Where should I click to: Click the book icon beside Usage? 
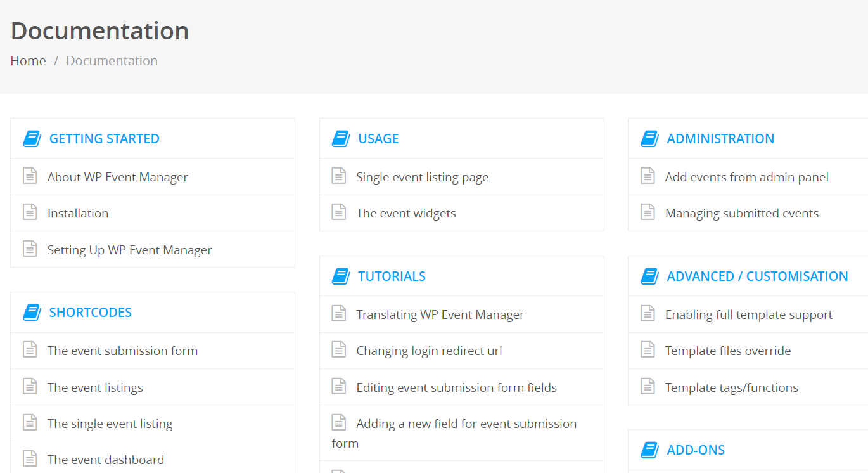[x=341, y=139]
